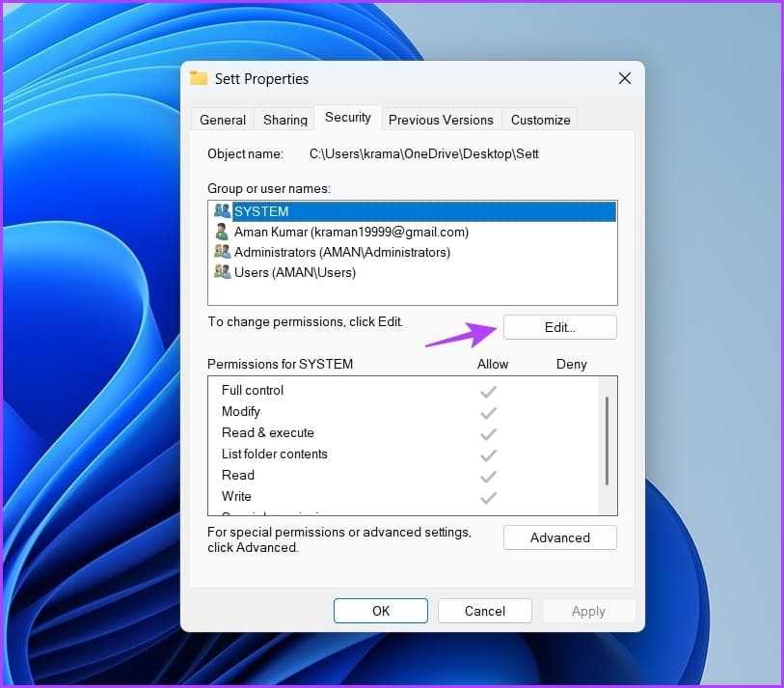Open the Previous Versions tab
This screenshot has width=784, height=688.
[x=441, y=120]
